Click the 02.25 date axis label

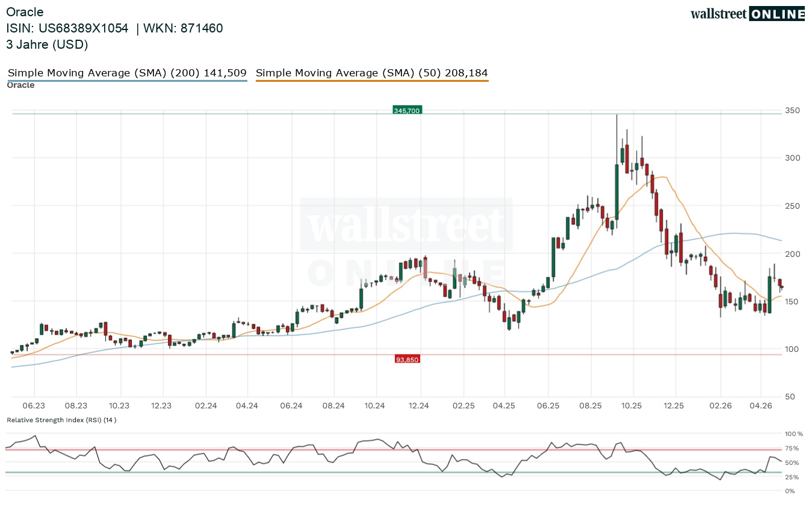(x=463, y=406)
